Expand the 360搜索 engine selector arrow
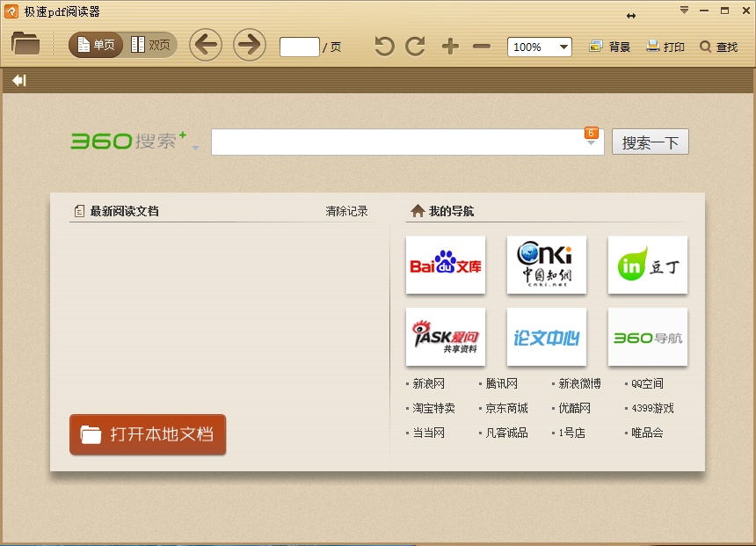756x546 pixels. pyautogui.click(x=195, y=148)
